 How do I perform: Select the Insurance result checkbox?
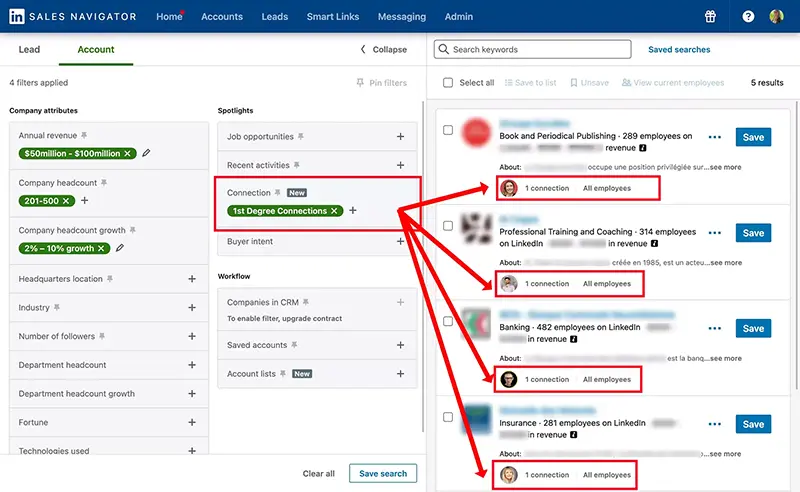pos(448,417)
